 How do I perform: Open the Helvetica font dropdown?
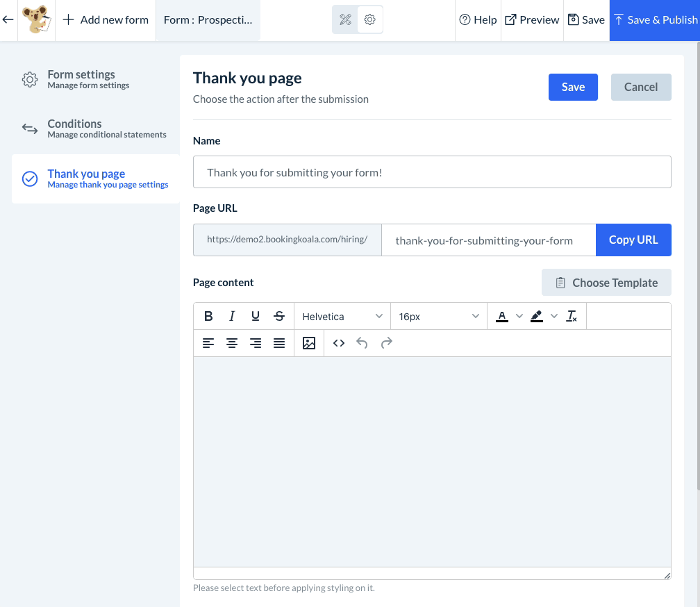(x=342, y=317)
